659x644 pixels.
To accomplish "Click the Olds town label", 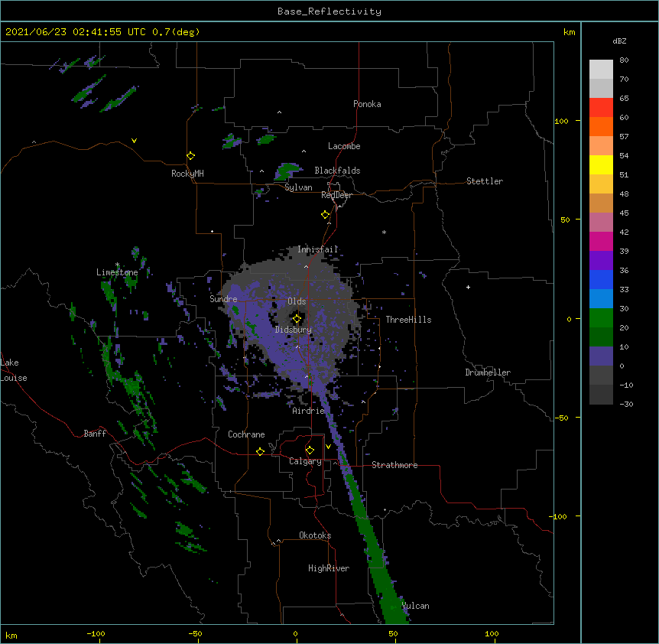I will coord(297,301).
